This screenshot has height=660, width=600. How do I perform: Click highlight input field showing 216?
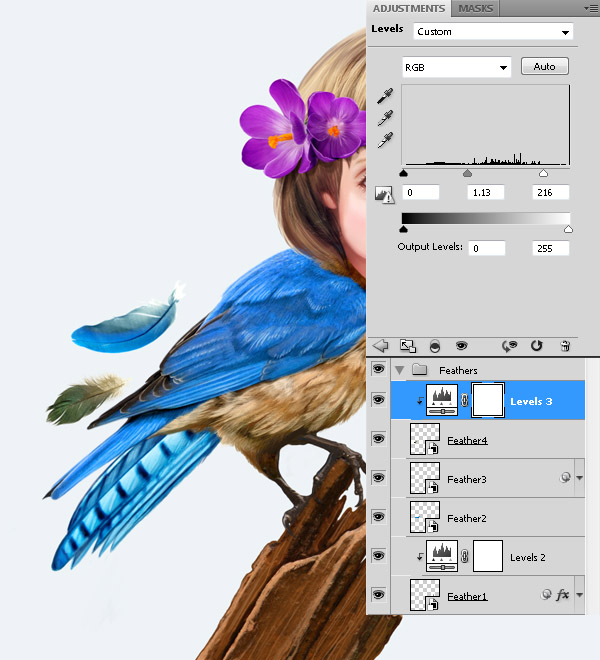pos(551,192)
